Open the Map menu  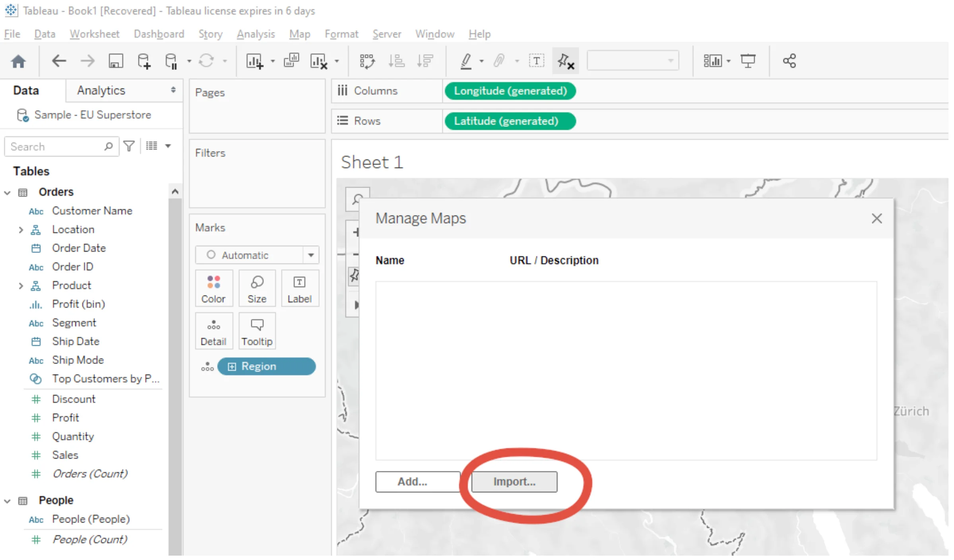coord(300,34)
